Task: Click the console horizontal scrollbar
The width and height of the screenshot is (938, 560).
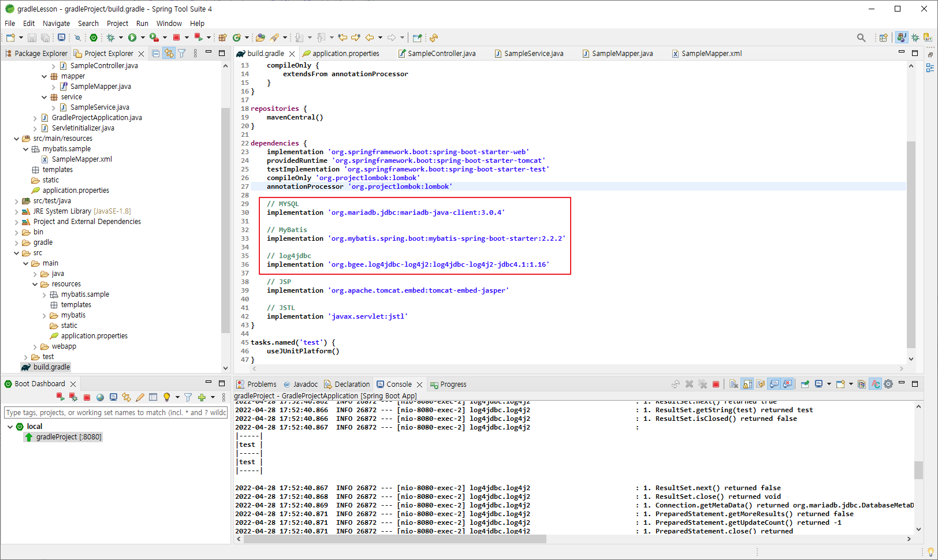Action: point(394,539)
